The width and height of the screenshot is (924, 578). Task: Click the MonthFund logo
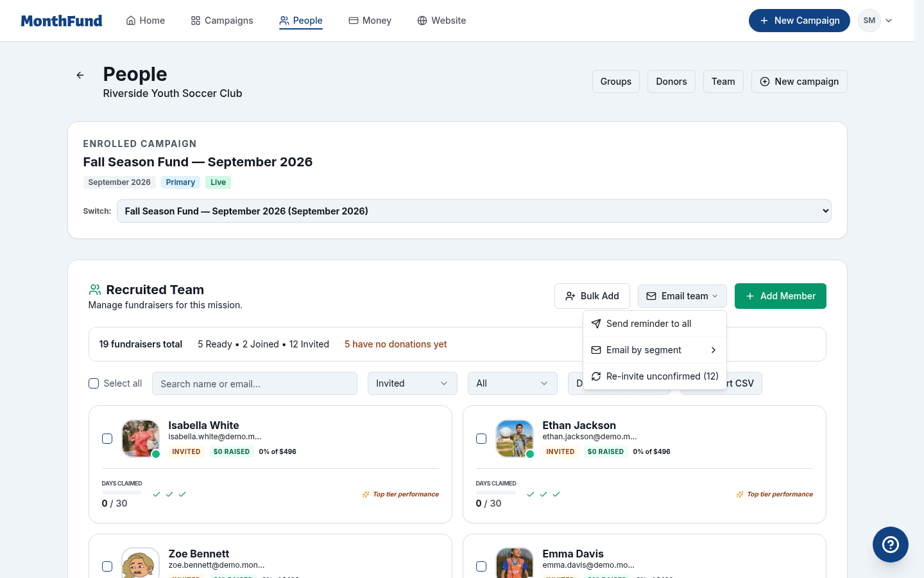62,21
